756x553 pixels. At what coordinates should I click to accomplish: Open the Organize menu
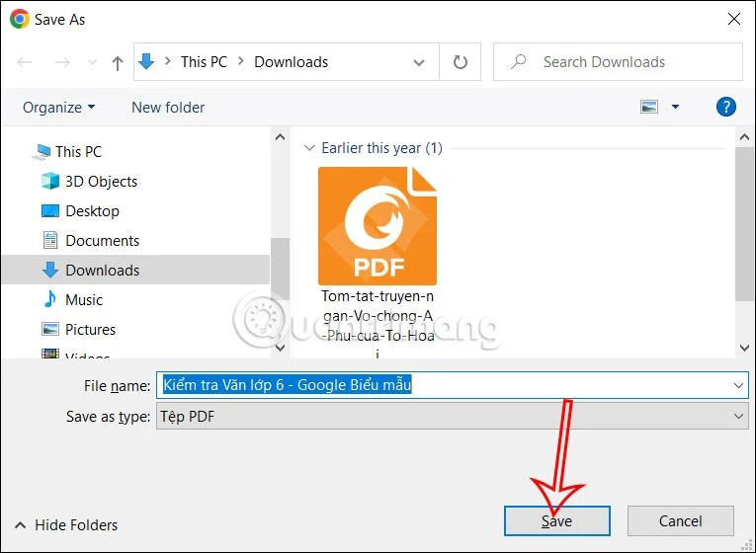pyautogui.click(x=59, y=107)
